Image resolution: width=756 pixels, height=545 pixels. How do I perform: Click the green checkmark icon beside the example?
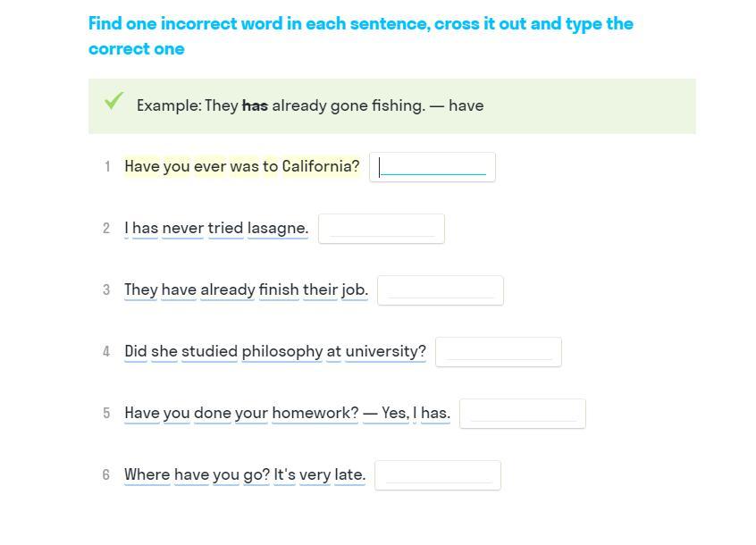pyautogui.click(x=113, y=102)
